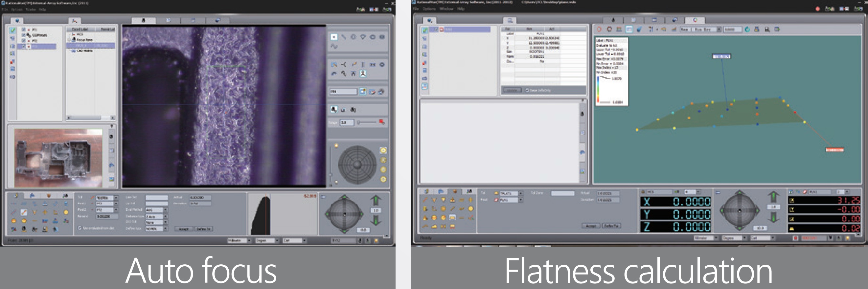Viewport: 868px width, 289px height.
Task: Select the red circle tool in 3D view toolbar
Action: (599, 29)
